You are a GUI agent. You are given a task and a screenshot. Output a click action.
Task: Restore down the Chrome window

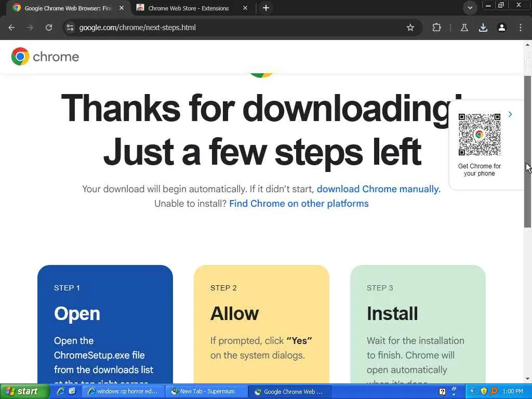point(501,5)
